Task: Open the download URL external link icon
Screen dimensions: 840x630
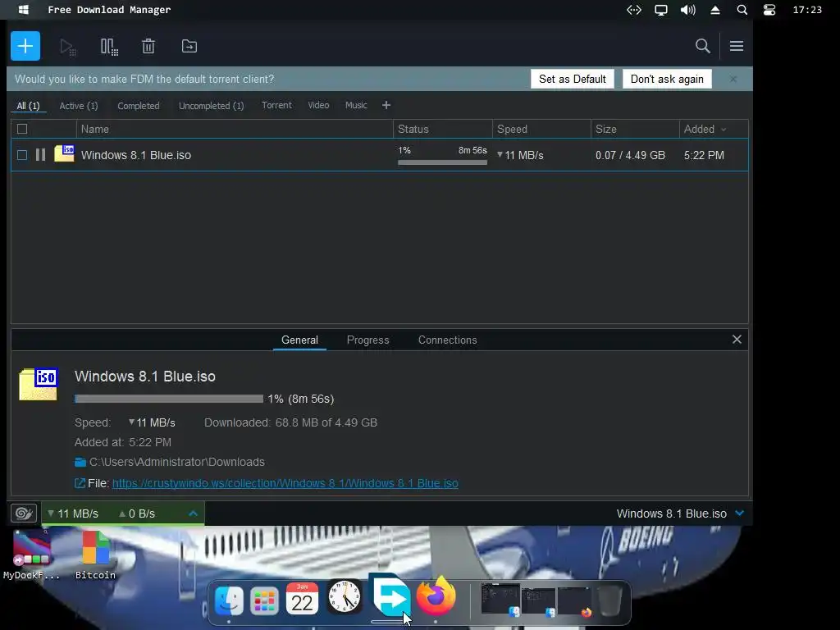Action: point(80,483)
